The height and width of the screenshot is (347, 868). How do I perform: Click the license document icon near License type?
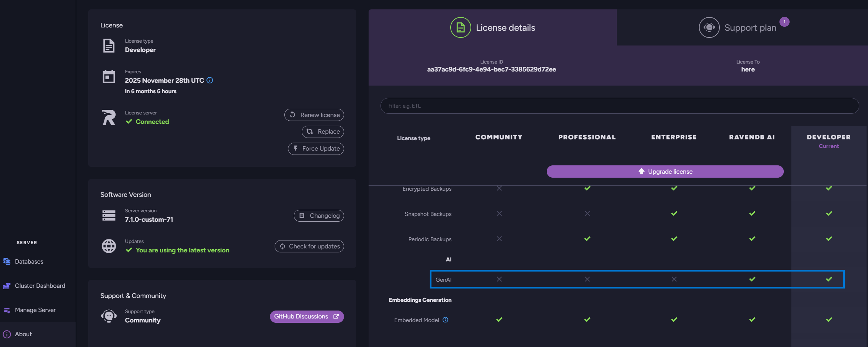[108, 45]
